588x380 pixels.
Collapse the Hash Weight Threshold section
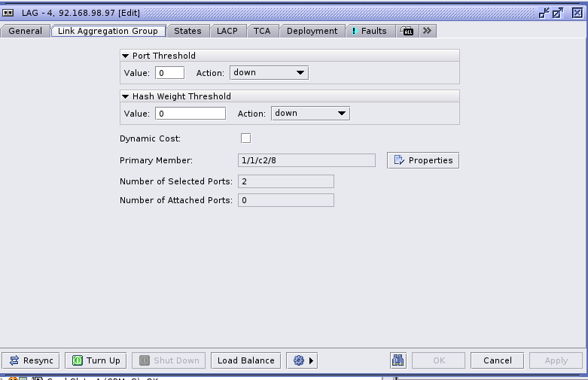point(126,96)
